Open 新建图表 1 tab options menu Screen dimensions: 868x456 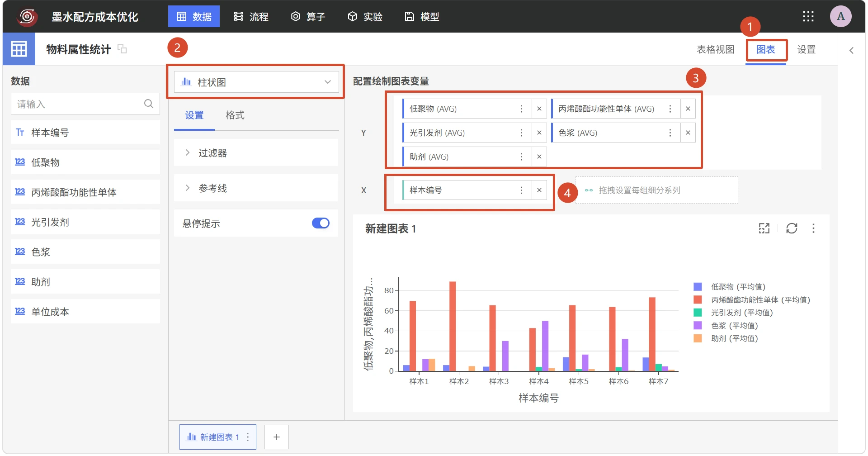[x=248, y=437]
